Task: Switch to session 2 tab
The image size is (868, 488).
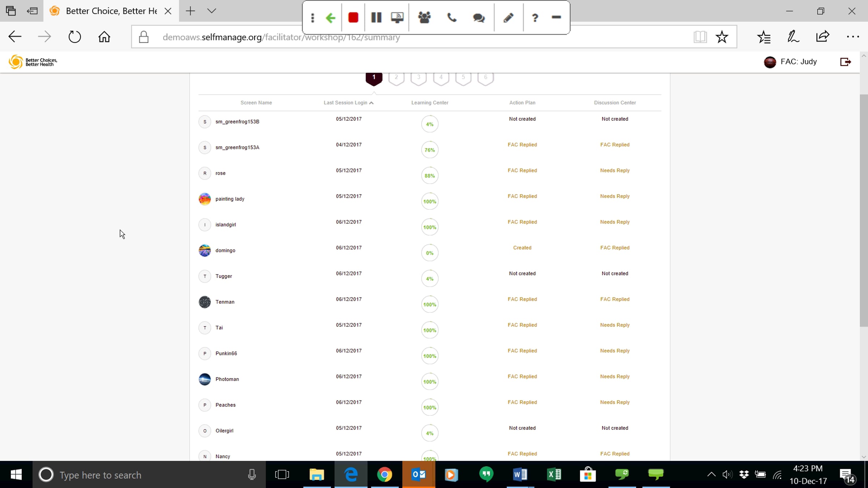Action: 396,78
